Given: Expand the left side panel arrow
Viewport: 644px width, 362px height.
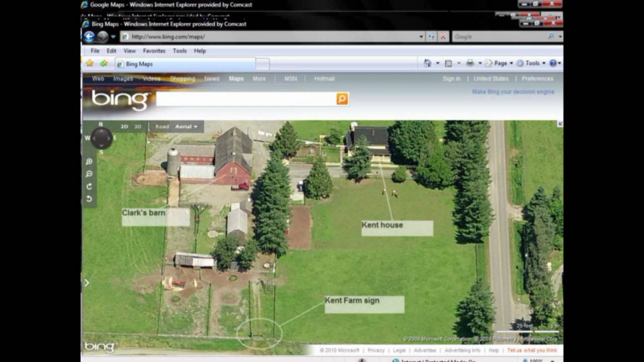Looking at the screenshot, I should click(x=87, y=283).
